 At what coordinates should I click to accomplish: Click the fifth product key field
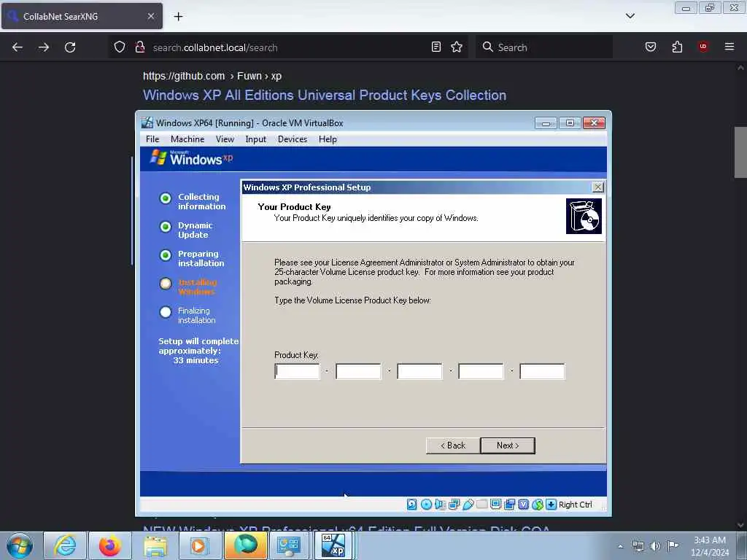pos(542,371)
